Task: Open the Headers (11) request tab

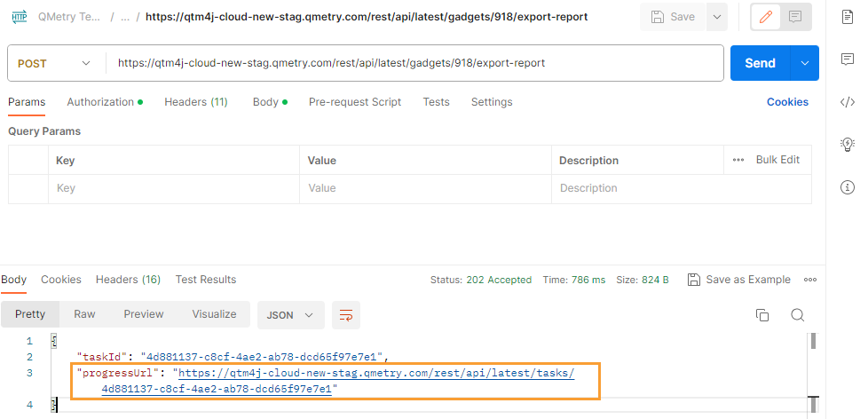Action: point(195,102)
